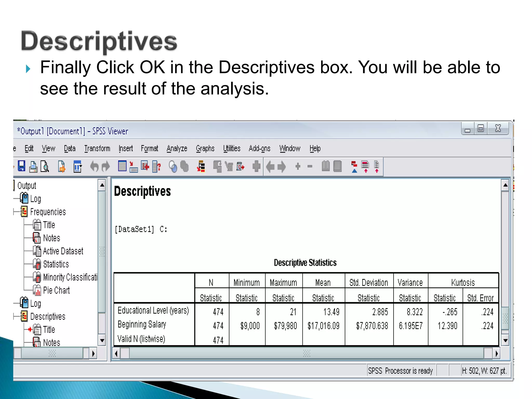Open the Graphs menu

tap(205, 148)
